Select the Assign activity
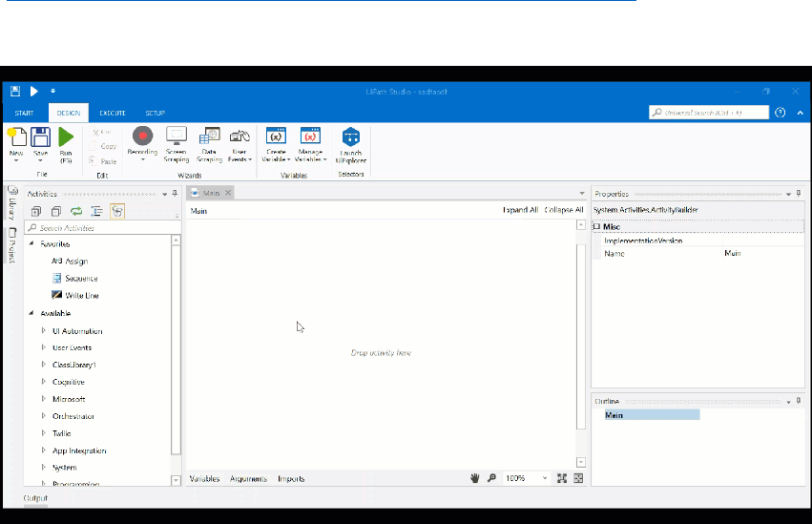This screenshot has width=812, height=524. (70, 261)
